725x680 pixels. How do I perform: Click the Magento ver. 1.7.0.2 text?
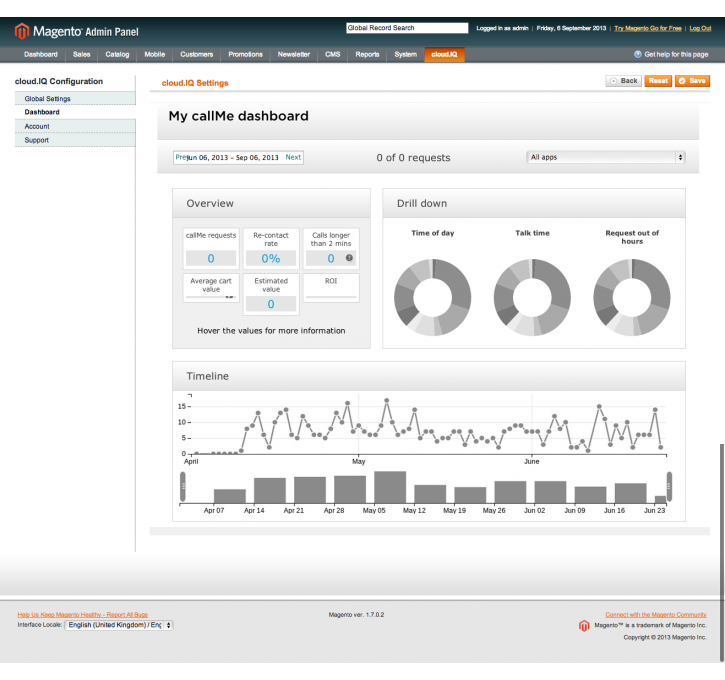tap(356, 615)
